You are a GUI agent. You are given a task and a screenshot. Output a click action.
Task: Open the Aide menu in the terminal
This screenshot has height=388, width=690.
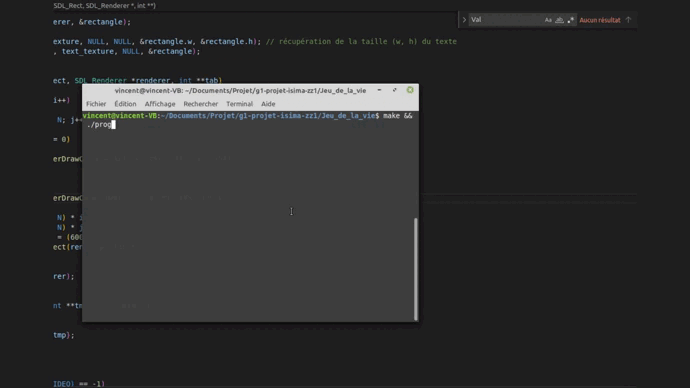point(268,104)
